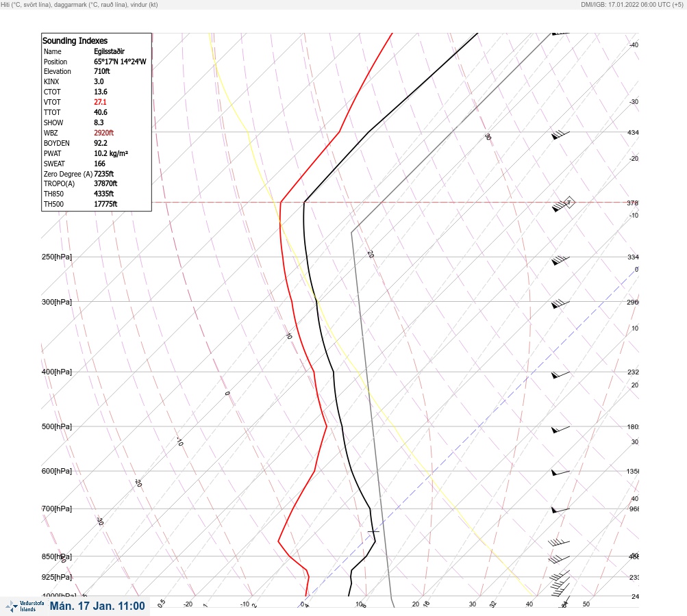
Task: Click the chart legend text at top left
Action: point(79,4)
